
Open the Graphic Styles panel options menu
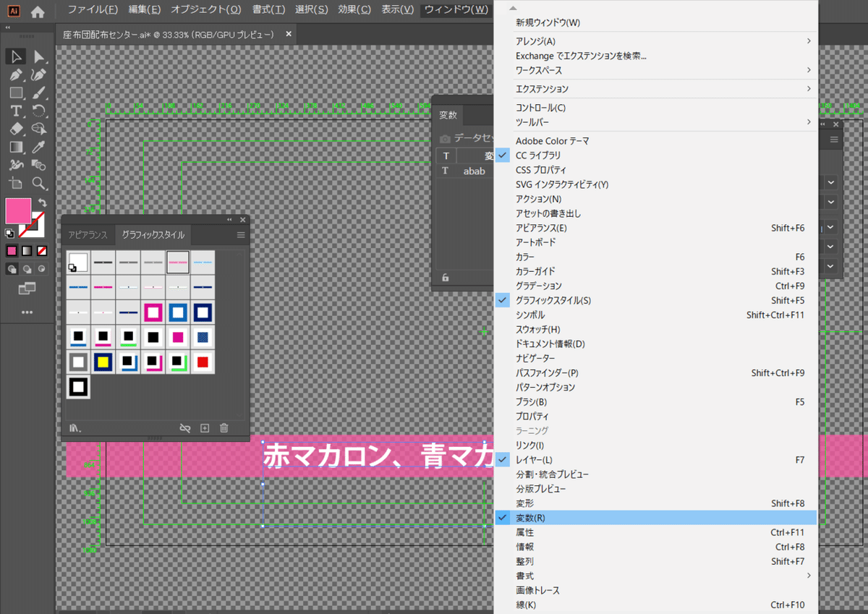(241, 235)
